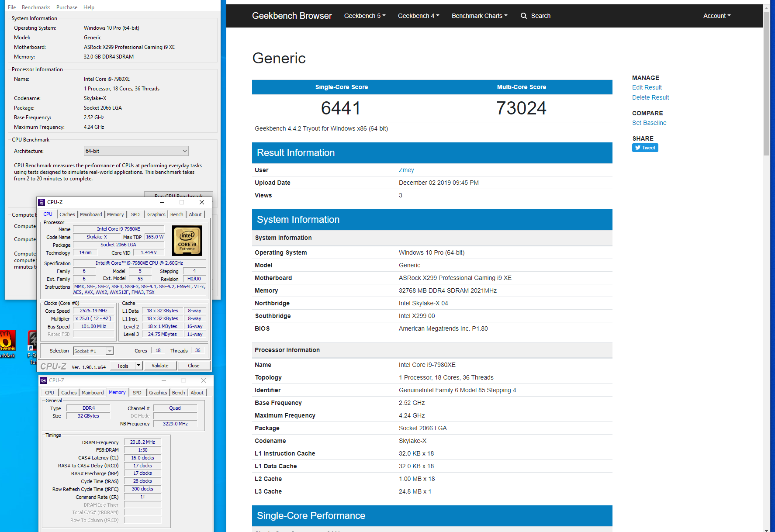This screenshot has height=532, width=775.
Task: Select Caches tab in lower CPU-Z window
Action: (x=69, y=393)
